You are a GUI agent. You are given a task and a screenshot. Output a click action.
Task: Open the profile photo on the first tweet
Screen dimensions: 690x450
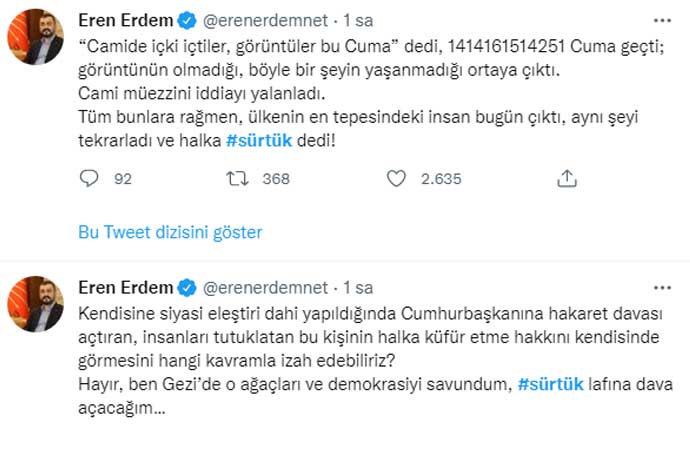coord(38,37)
